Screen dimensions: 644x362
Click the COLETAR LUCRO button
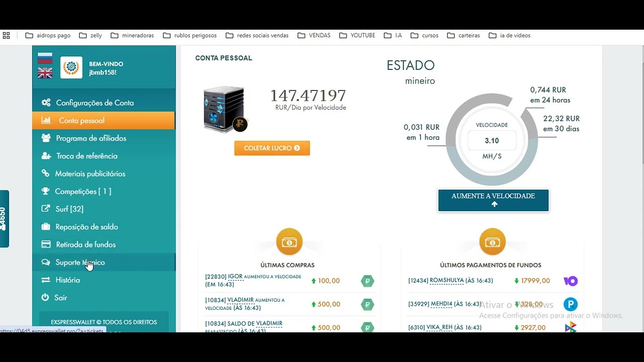click(272, 148)
